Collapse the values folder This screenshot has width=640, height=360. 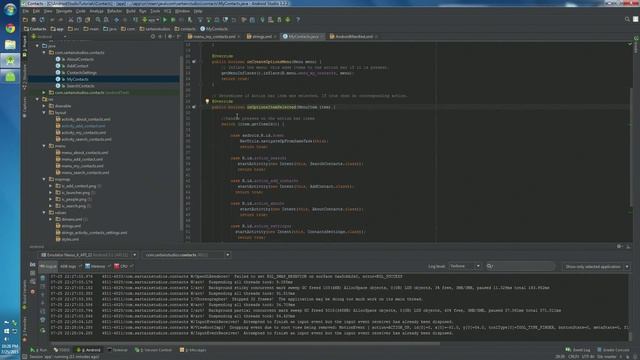pyautogui.click(x=44, y=213)
